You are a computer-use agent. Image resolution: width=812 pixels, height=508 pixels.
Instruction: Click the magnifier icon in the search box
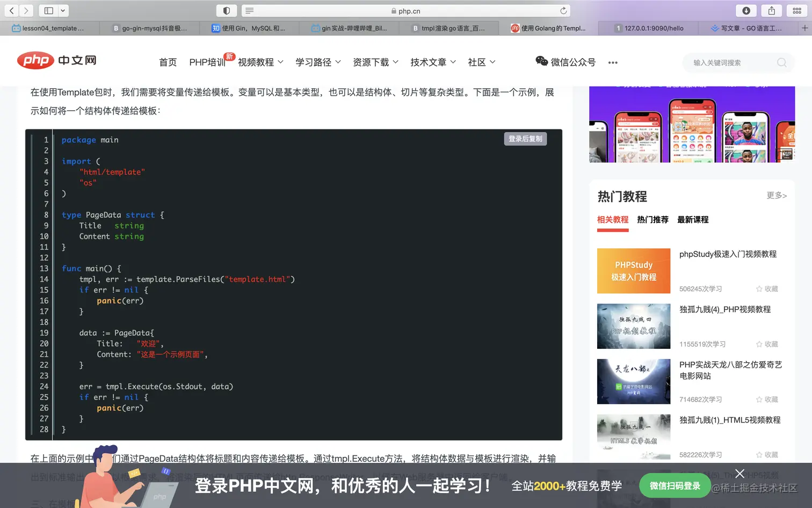(x=781, y=62)
